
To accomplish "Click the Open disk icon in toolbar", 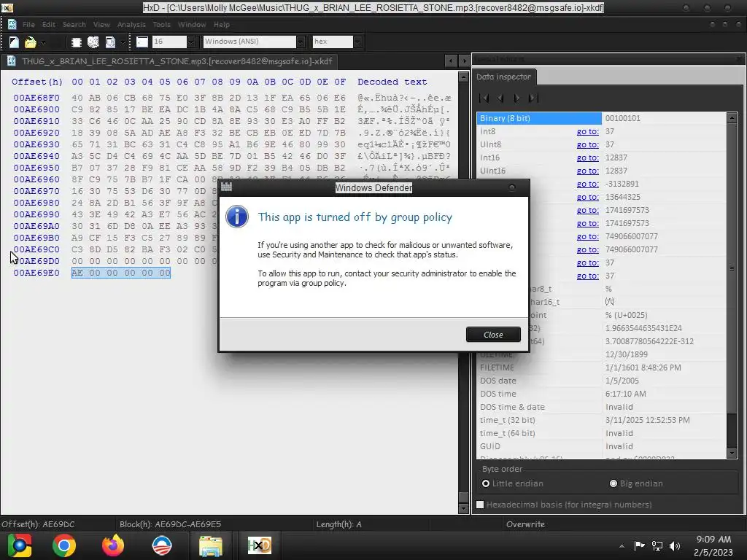I will [x=93, y=42].
